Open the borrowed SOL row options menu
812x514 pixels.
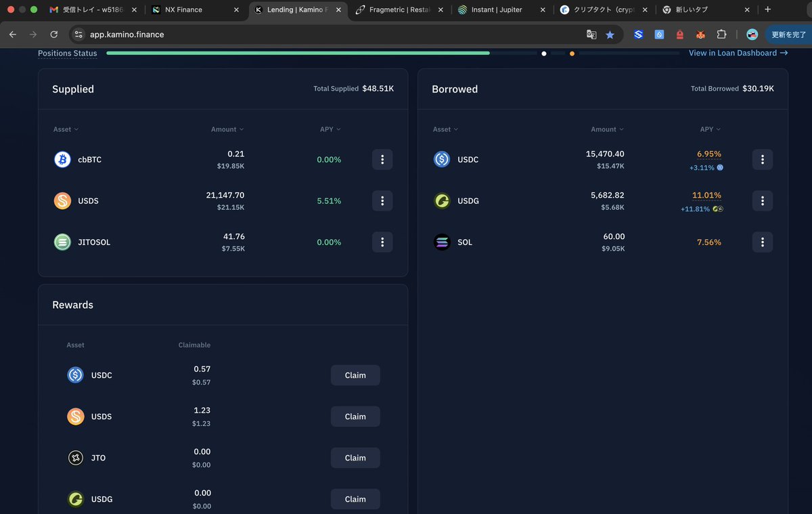tap(763, 242)
